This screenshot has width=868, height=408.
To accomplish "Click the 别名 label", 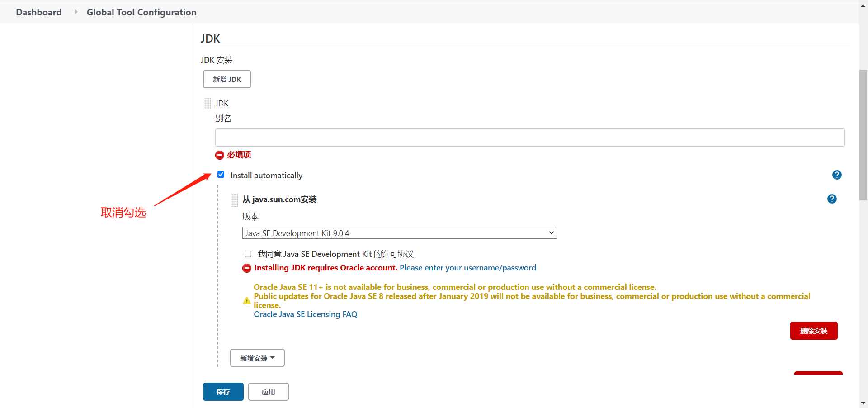I will (x=223, y=119).
